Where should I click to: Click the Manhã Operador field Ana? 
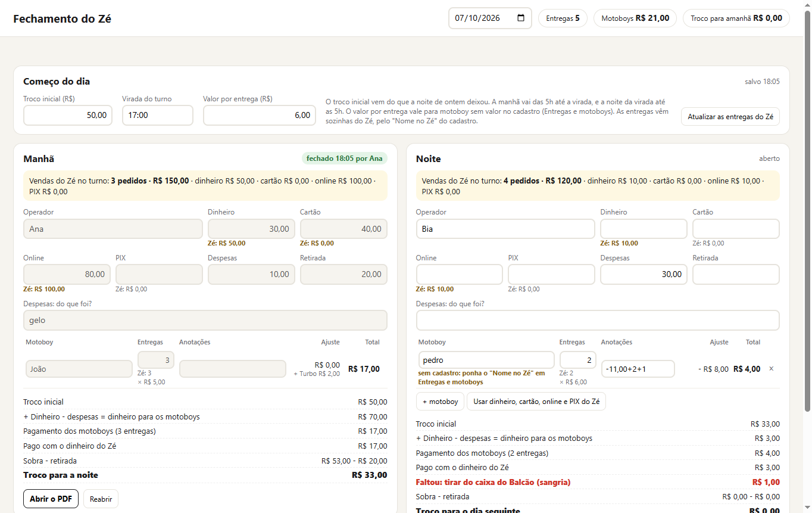pos(113,229)
